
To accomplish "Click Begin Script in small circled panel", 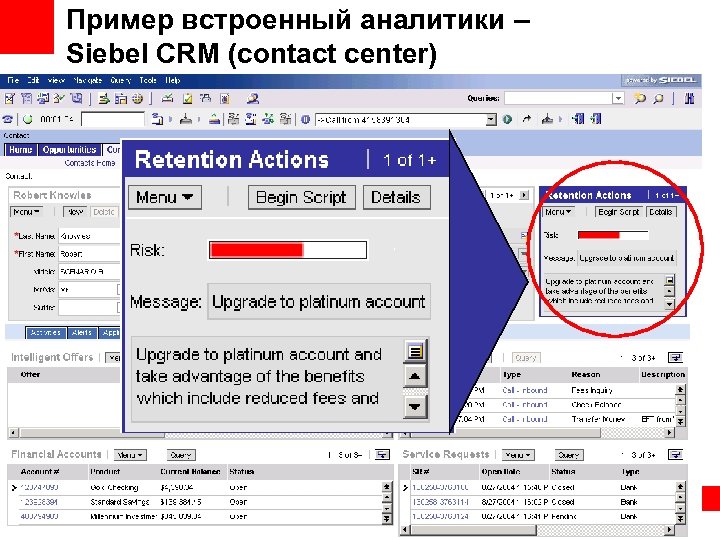I will pyautogui.click(x=619, y=212).
